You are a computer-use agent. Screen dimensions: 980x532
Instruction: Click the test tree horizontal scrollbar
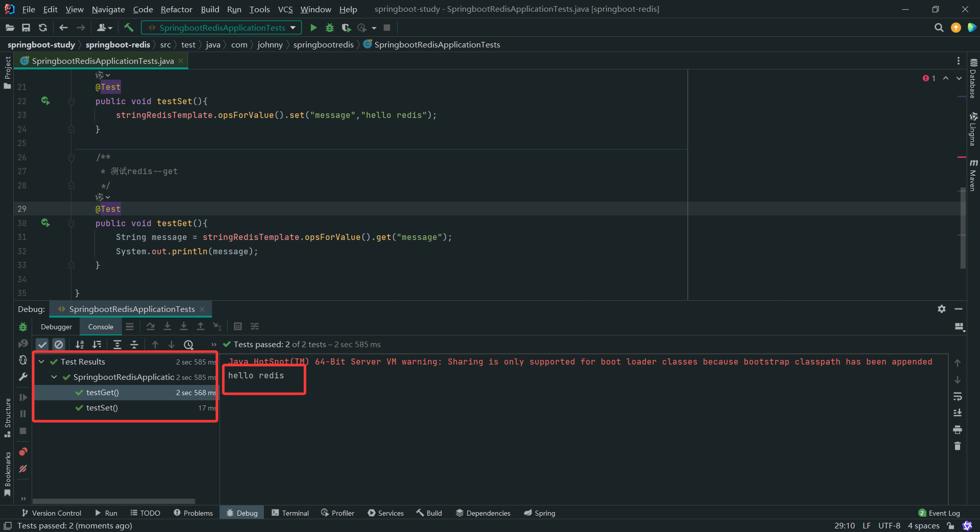pos(114,501)
